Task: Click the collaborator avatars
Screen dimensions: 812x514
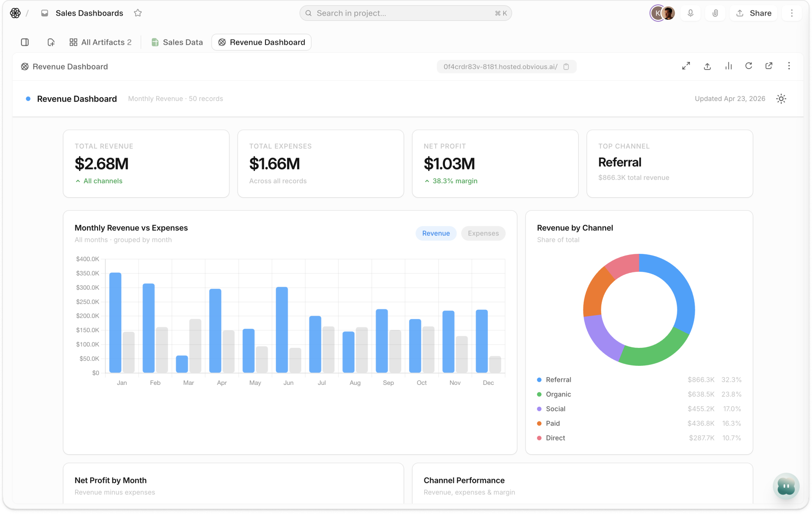Action: click(x=663, y=13)
